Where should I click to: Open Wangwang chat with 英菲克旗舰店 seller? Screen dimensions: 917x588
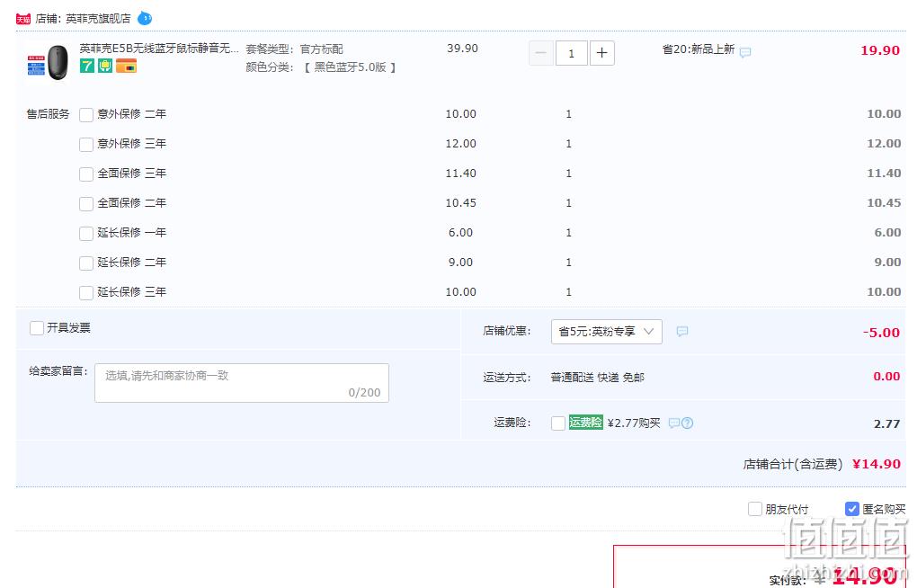[x=145, y=19]
